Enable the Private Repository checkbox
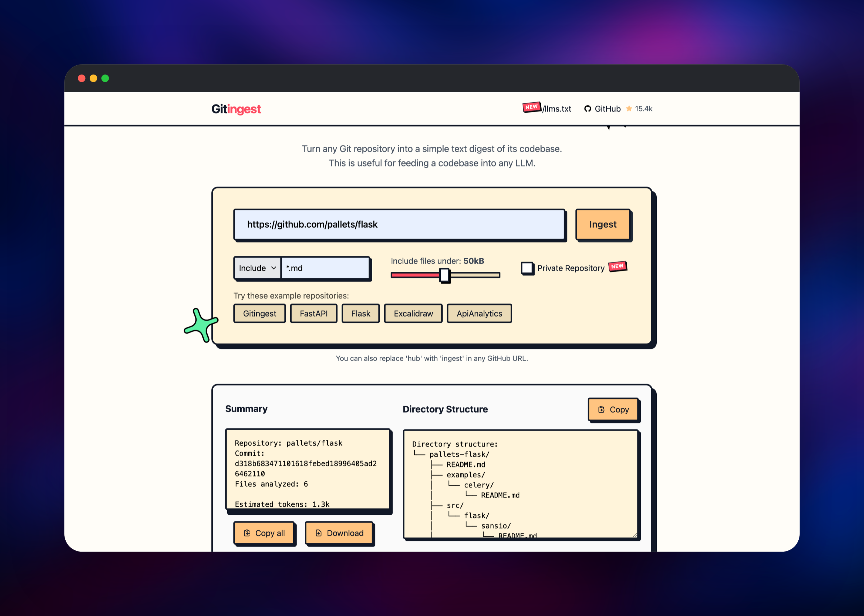This screenshot has width=864, height=616. [526, 268]
